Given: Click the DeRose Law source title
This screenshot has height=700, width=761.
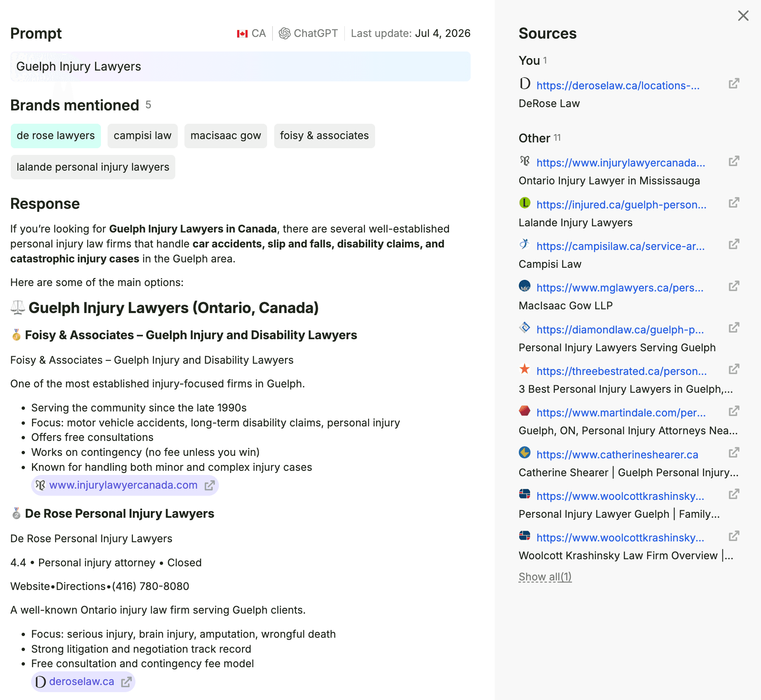Looking at the screenshot, I should click(549, 103).
